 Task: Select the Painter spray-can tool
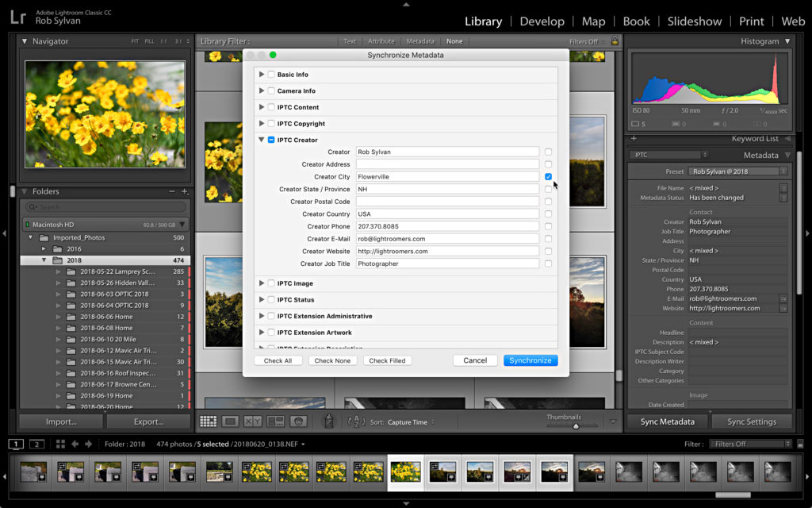coord(330,421)
